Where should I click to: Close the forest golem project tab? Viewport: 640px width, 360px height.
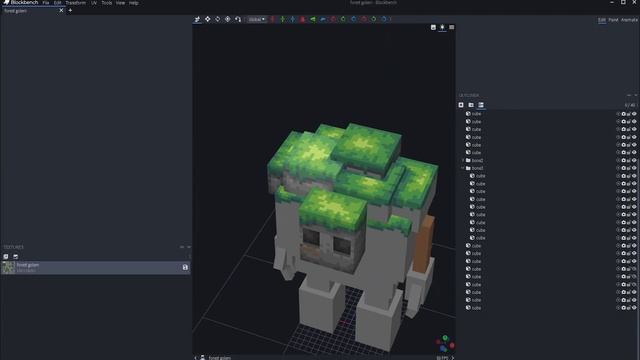pos(61,11)
